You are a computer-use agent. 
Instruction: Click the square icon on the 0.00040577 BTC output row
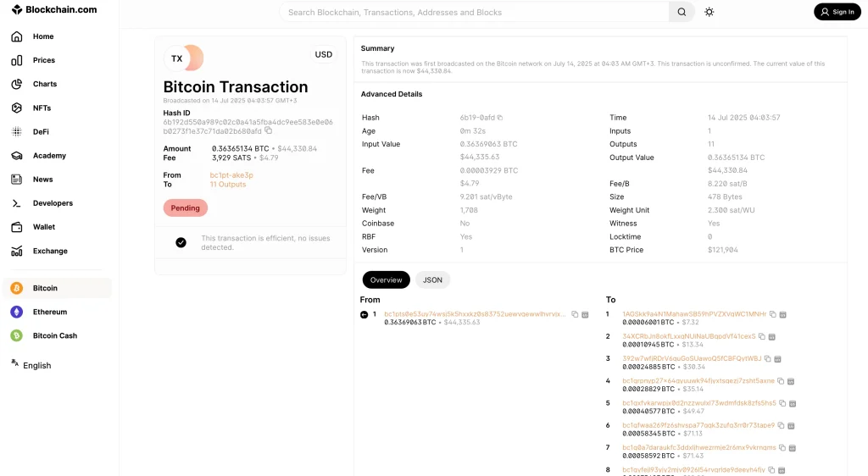tap(793, 403)
